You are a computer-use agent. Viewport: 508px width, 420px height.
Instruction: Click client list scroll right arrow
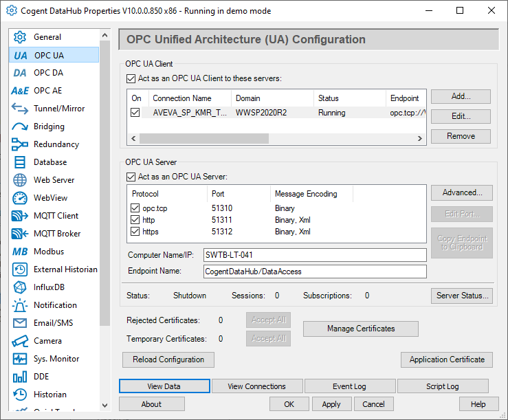point(420,138)
